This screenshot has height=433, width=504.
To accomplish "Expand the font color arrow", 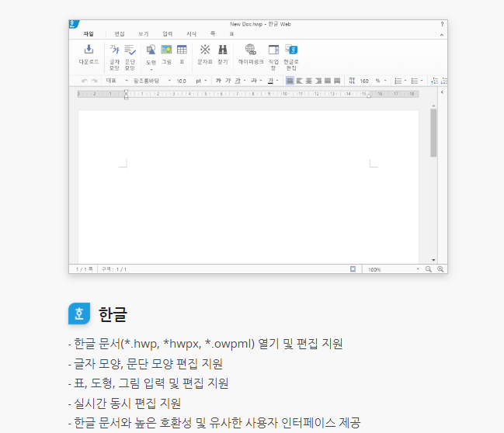I will [277, 81].
